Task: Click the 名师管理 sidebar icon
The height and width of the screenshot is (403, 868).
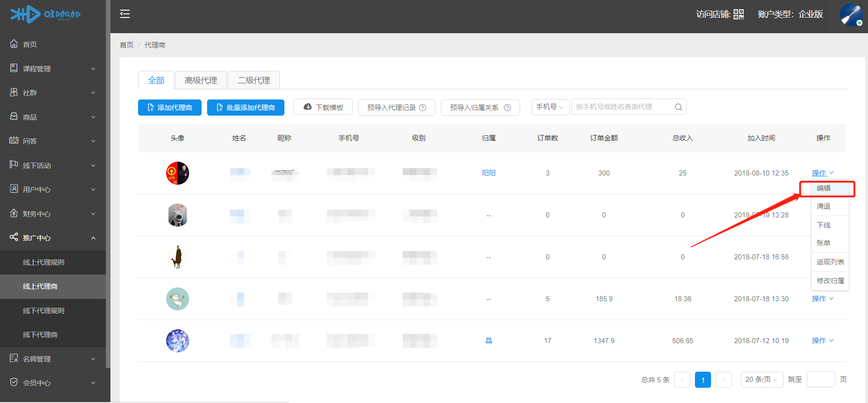Action: [14, 358]
